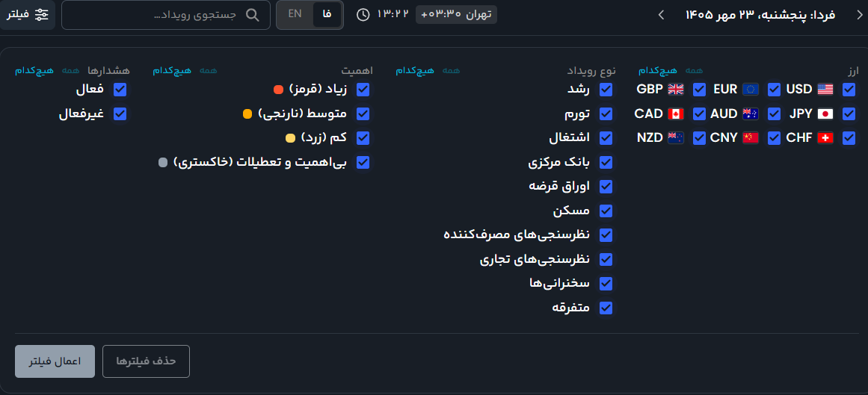Viewport: 868px width, 395px height.
Task: Click the orange dot next to متوسط
Action: click(247, 114)
